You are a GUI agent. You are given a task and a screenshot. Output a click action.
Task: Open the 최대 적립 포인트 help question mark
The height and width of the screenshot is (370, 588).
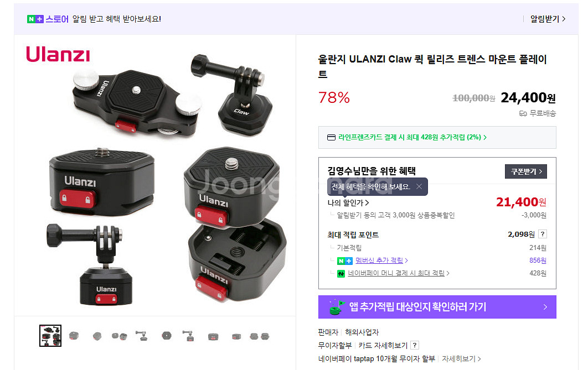[x=542, y=234]
